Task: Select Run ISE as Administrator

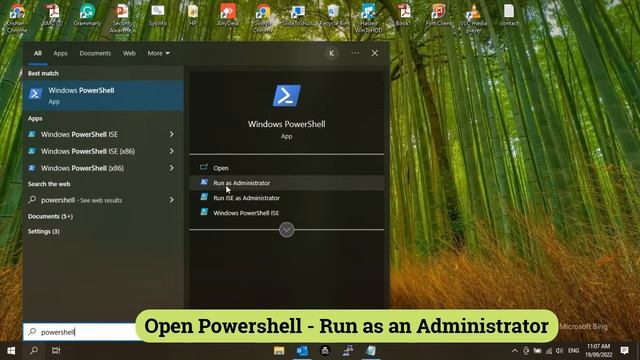Action: click(x=286, y=198)
